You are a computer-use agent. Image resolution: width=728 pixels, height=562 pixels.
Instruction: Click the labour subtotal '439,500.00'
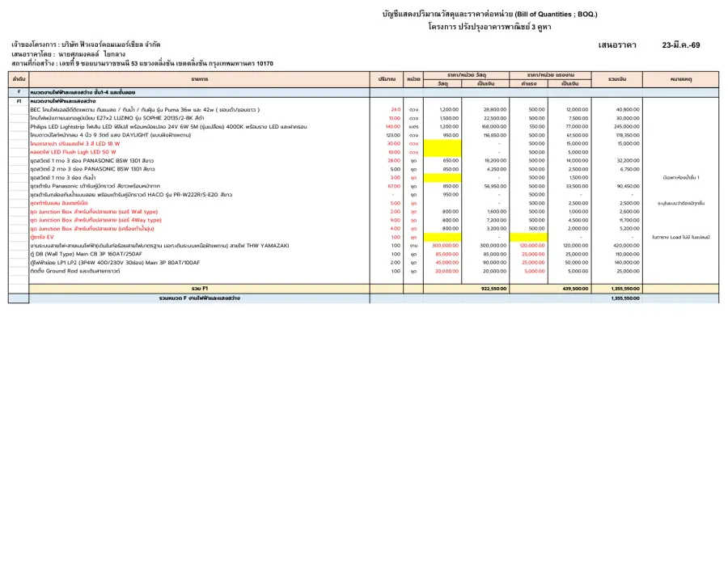coord(575,289)
